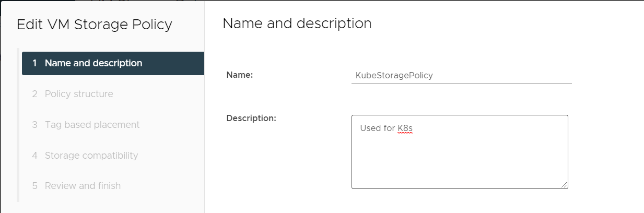Click the Name input field
This screenshot has width=644, height=213.
click(461, 75)
